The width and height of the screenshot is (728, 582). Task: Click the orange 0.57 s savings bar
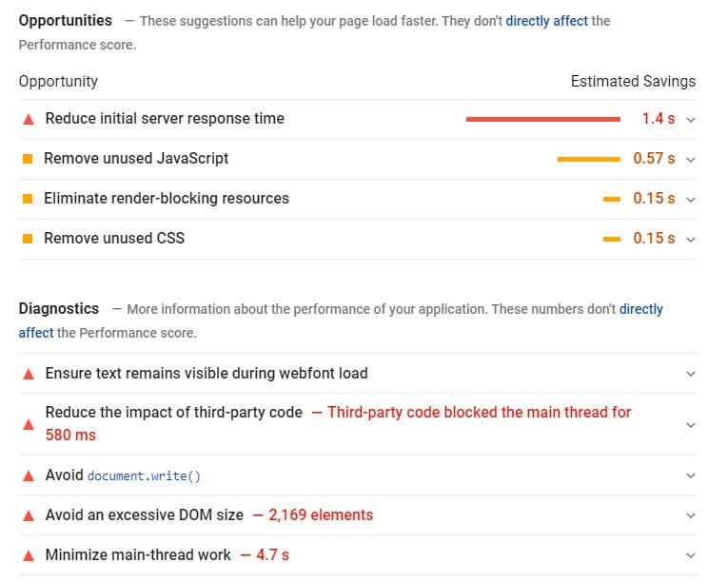(588, 159)
